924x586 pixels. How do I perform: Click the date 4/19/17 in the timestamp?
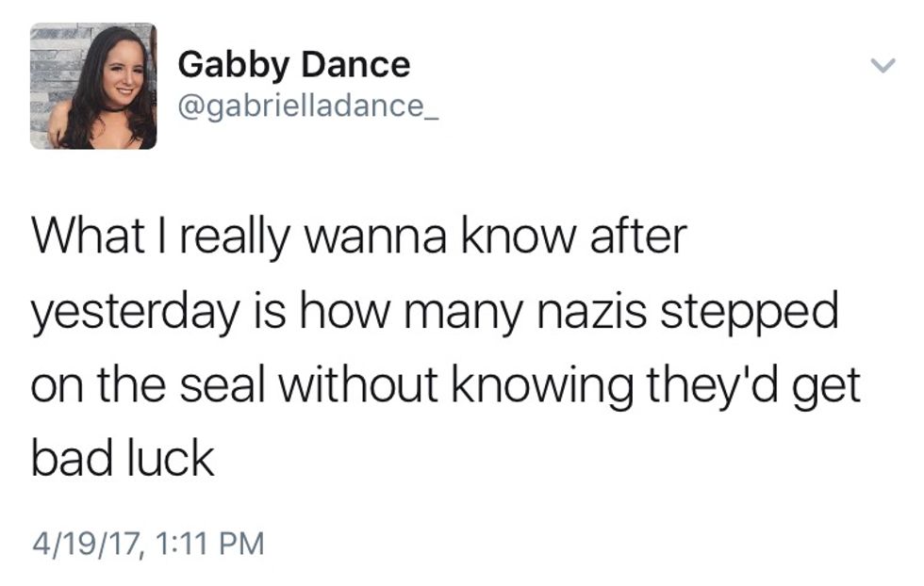tap(82, 544)
